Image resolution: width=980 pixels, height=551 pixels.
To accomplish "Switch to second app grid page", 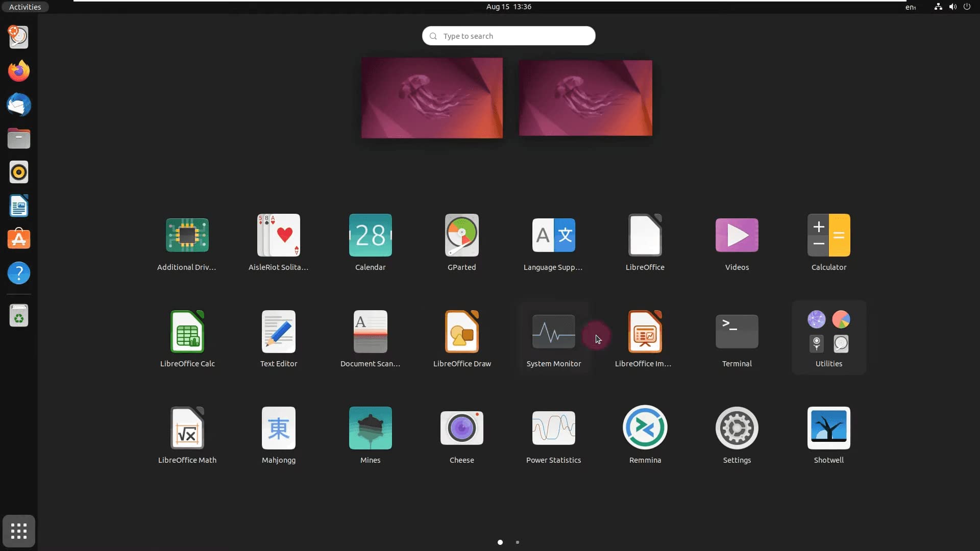I will click(x=518, y=542).
